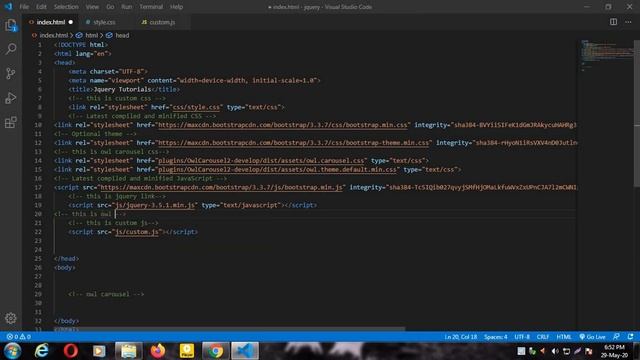Click line number 25
Screen dimensions: 640x360
coord(38,259)
